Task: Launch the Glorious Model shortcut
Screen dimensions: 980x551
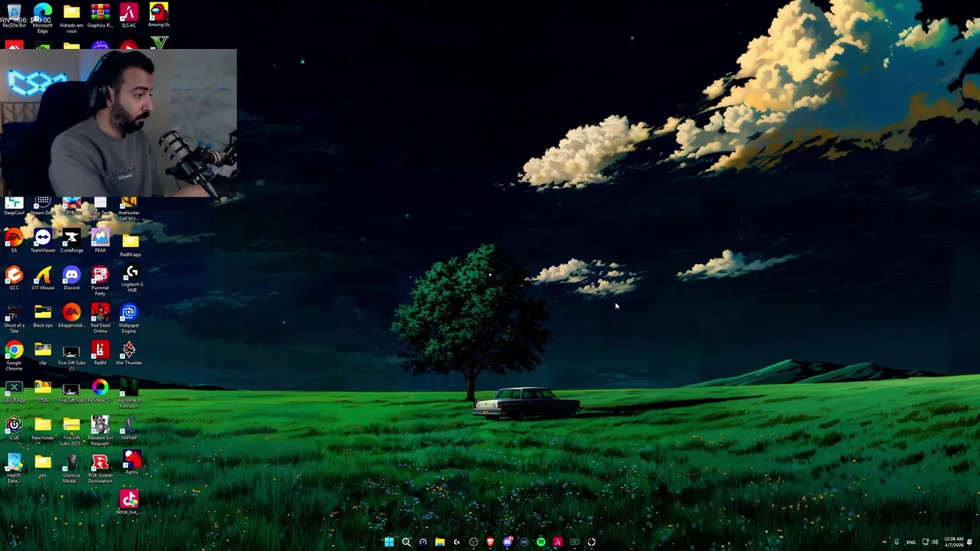Action: pos(71,469)
